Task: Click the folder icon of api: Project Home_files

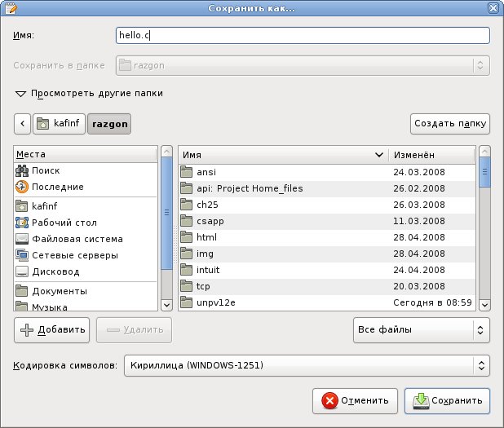Action: coord(187,188)
